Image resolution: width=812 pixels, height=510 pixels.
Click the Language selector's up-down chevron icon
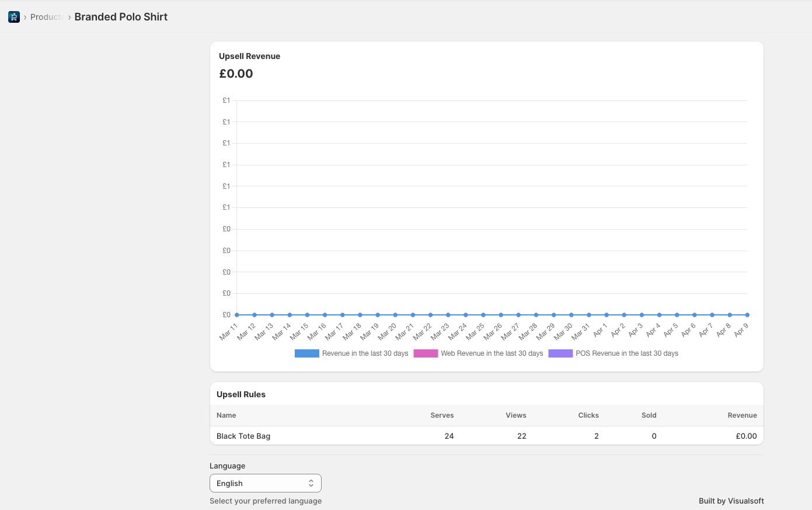pos(311,483)
